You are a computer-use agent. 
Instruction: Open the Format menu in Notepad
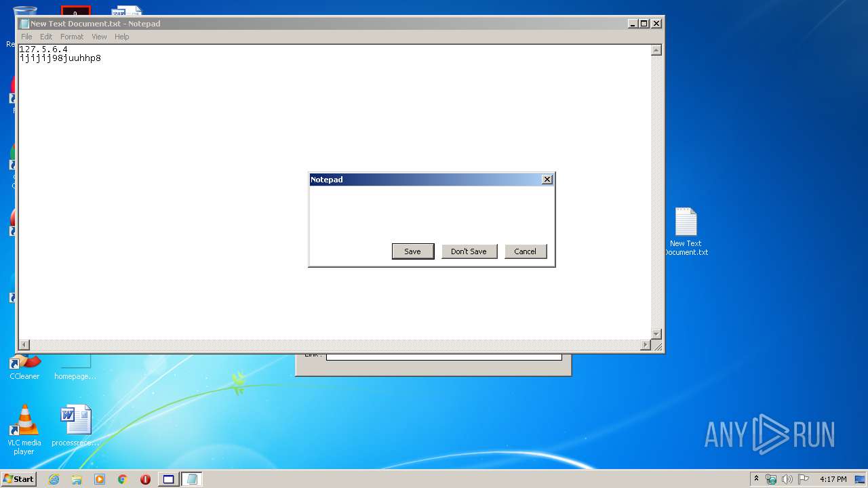pos(72,37)
